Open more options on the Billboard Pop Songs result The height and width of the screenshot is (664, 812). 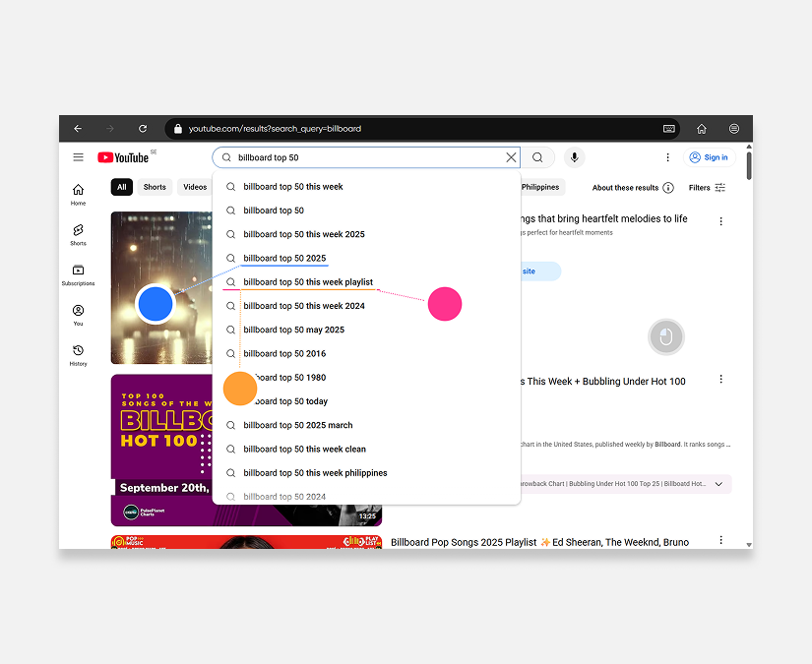[x=721, y=541]
